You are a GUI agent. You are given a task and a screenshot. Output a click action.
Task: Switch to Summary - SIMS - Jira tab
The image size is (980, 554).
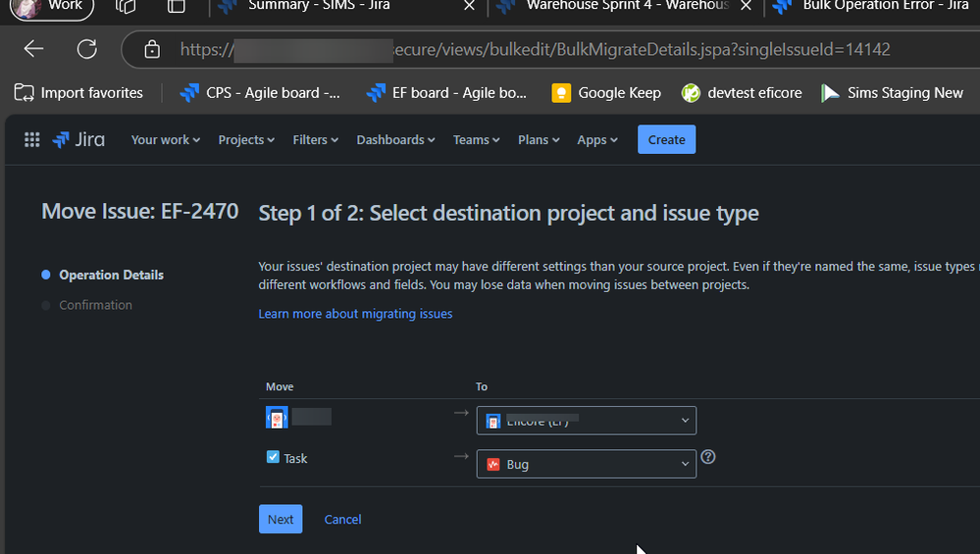coord(319,6)
